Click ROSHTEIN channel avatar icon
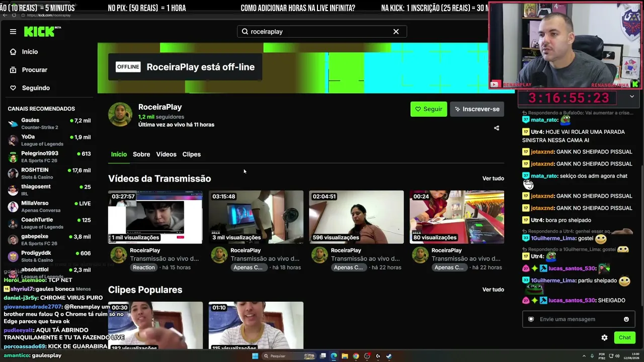 13,173
